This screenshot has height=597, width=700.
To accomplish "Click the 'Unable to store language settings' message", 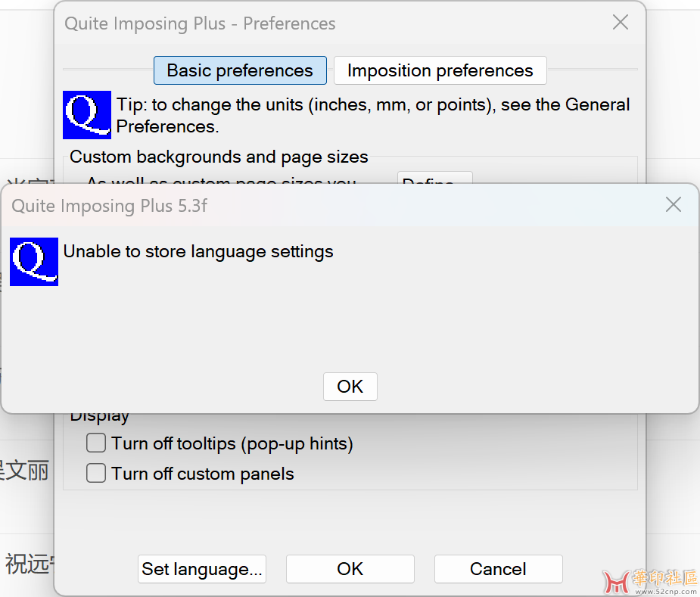I will click(198, 252).
